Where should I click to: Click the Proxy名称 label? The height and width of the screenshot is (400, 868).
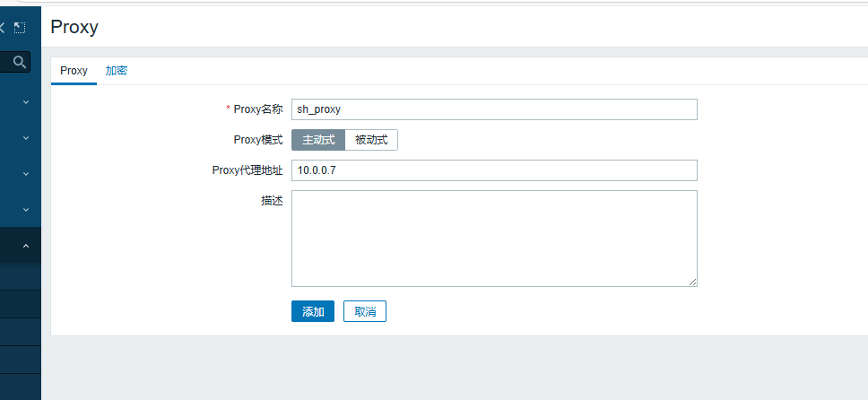coord(258,109)
